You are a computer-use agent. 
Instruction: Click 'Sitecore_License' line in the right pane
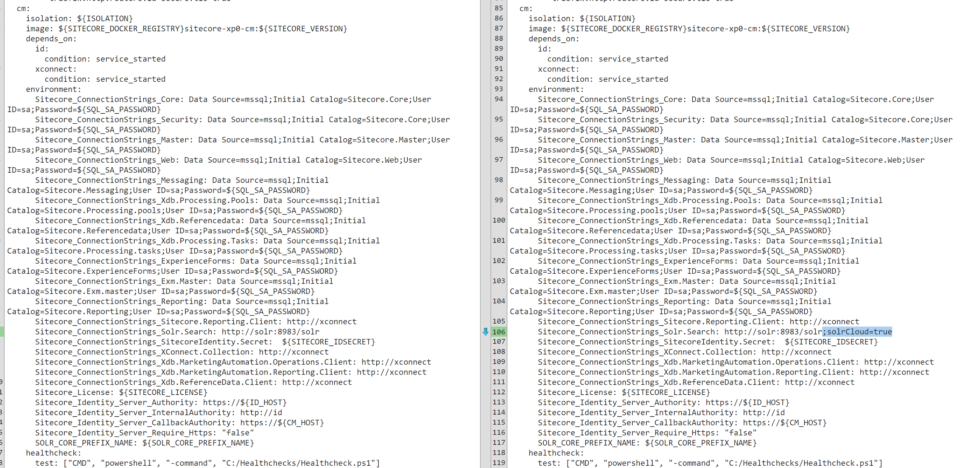pos(624,392)
